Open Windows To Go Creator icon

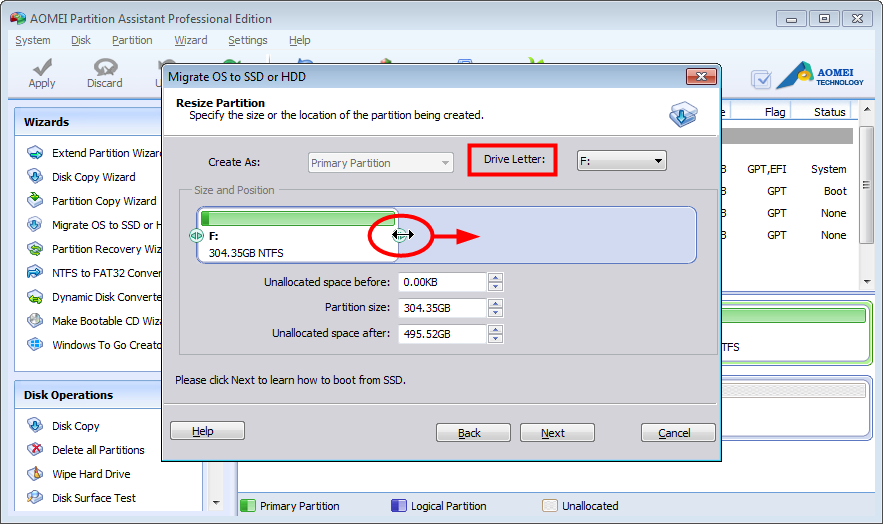point(35,344)
